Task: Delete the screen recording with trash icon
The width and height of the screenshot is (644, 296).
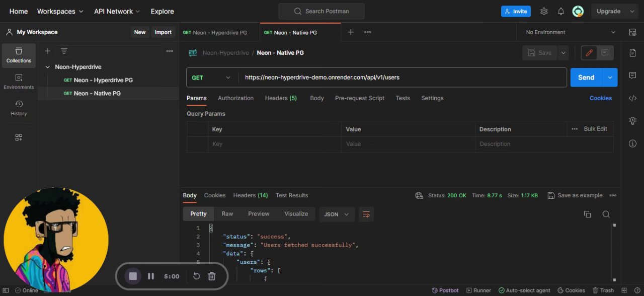Action: click(x=212, y=276)
